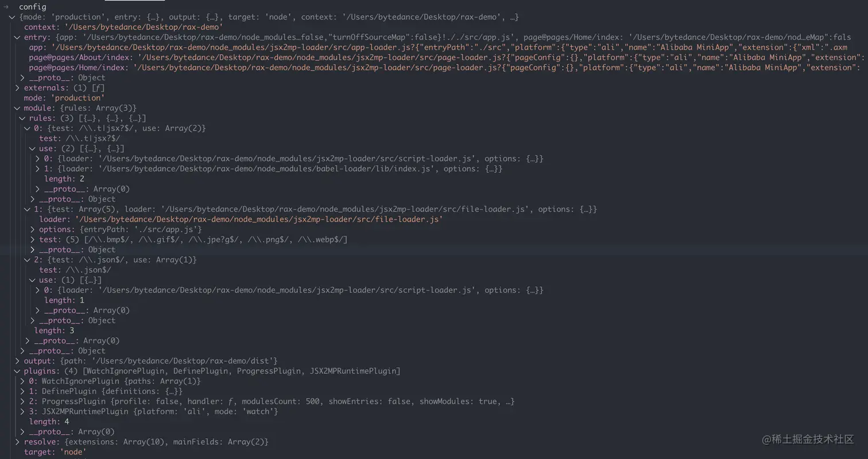Expand the 0: WatchIgnorePlugin entry
Viewport: 868px width, 459px height.
tap(22, 381)
